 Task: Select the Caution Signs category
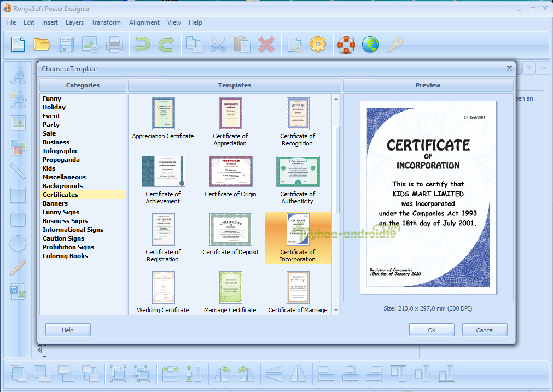pyautogui.click(x=63, y=238)
